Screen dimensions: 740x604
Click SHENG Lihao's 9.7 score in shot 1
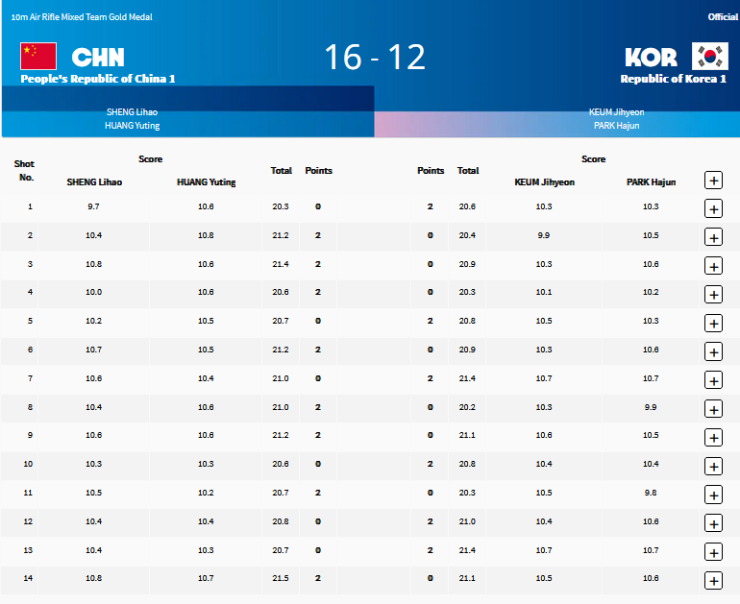click(x=93, y=206)
